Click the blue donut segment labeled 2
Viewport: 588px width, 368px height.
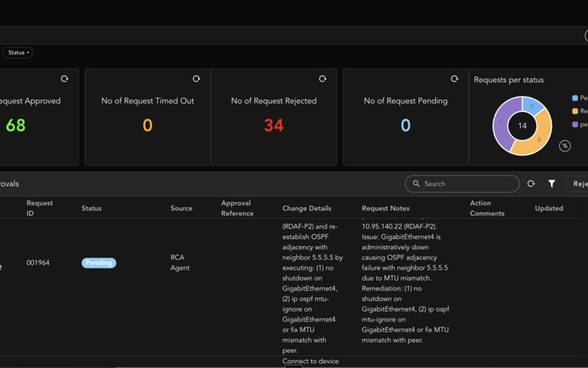coord(531,106)
